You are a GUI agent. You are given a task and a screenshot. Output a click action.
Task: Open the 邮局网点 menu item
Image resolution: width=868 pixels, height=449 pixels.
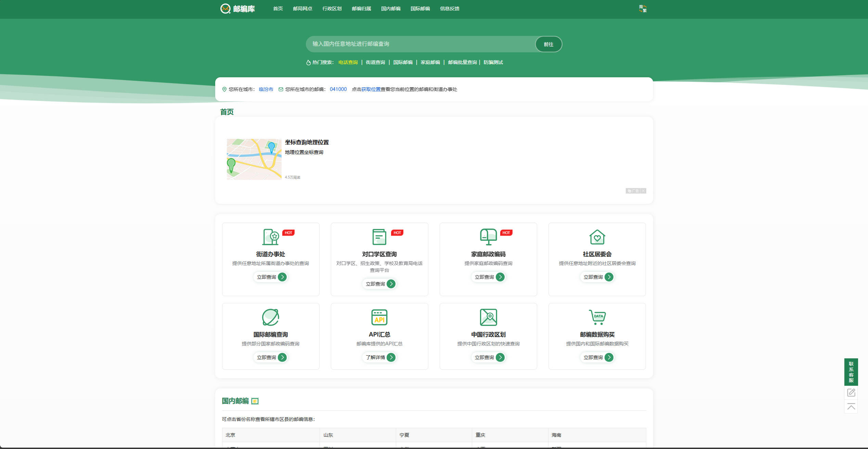point(302,9)
